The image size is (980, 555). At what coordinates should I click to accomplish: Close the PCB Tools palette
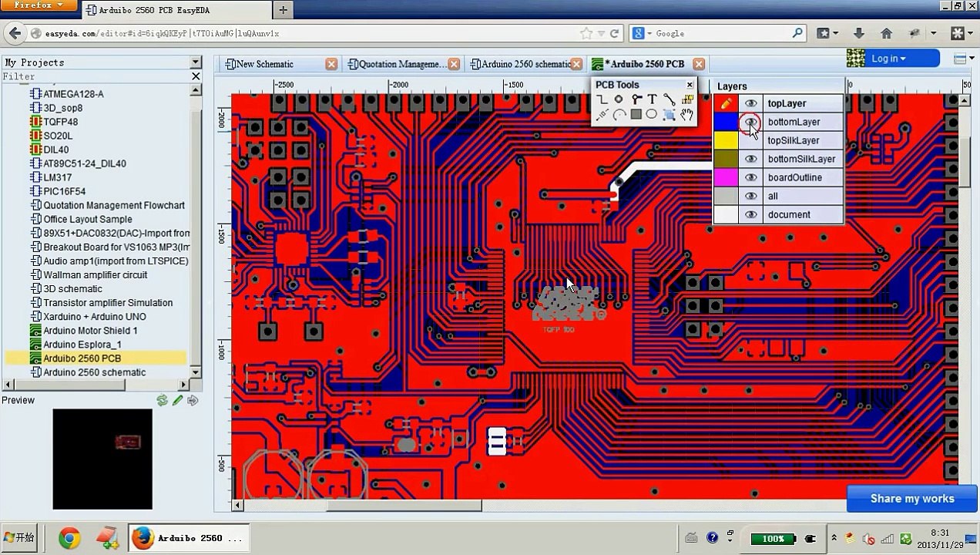690,85
